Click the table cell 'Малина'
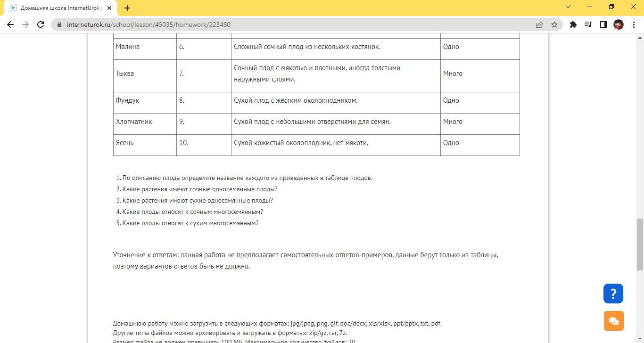This screenshot has width=644, height=343. tap(145, 49)
